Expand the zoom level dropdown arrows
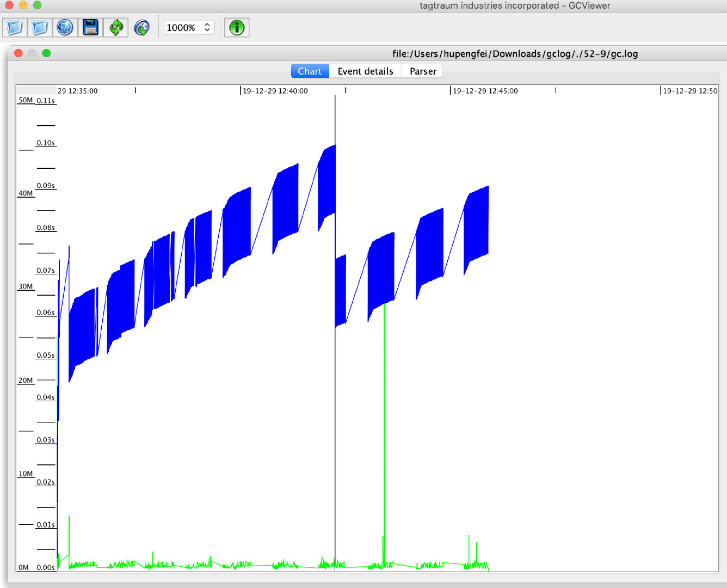Screen dimensions: 727x588 [x=207, y=27]
